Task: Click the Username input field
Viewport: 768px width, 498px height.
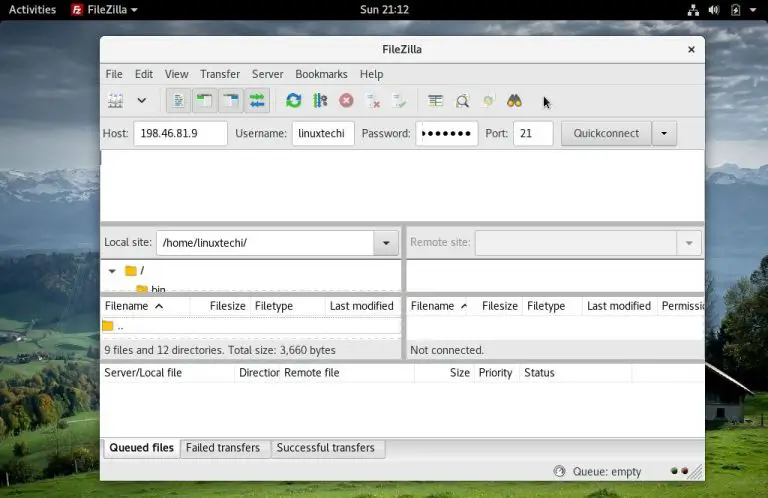Action: [323, 133]
